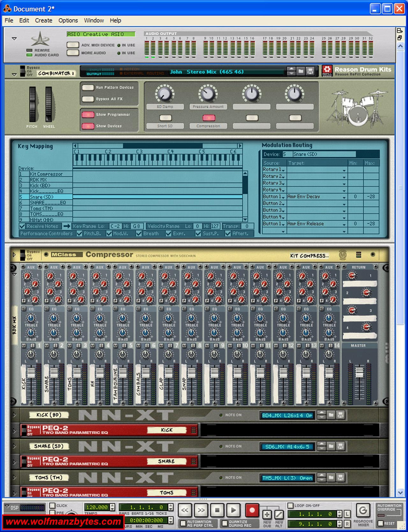This screenshot has width=408, height=532.
Task: Open the Rotary 2 target dropdown
Action: click(344, 177)
